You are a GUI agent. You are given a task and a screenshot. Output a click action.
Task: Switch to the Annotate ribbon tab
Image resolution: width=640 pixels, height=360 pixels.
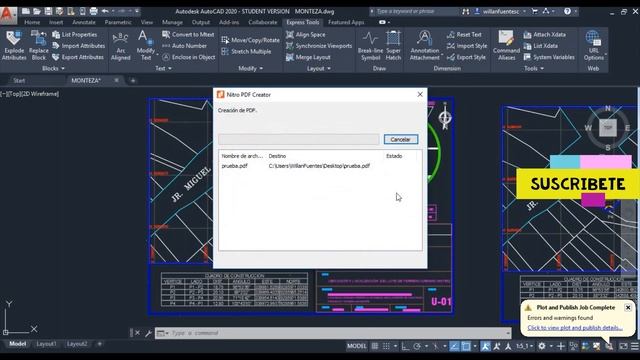84,22
